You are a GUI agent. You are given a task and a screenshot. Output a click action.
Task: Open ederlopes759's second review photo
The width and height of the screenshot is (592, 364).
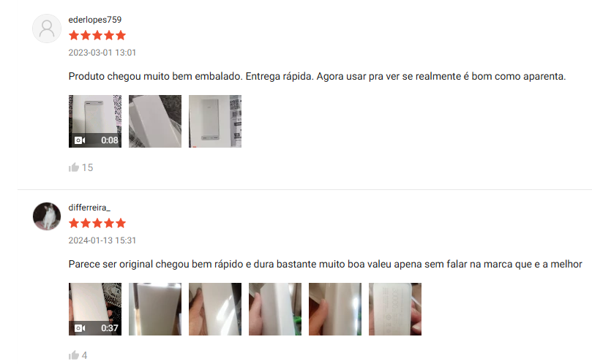click(155, 121)
